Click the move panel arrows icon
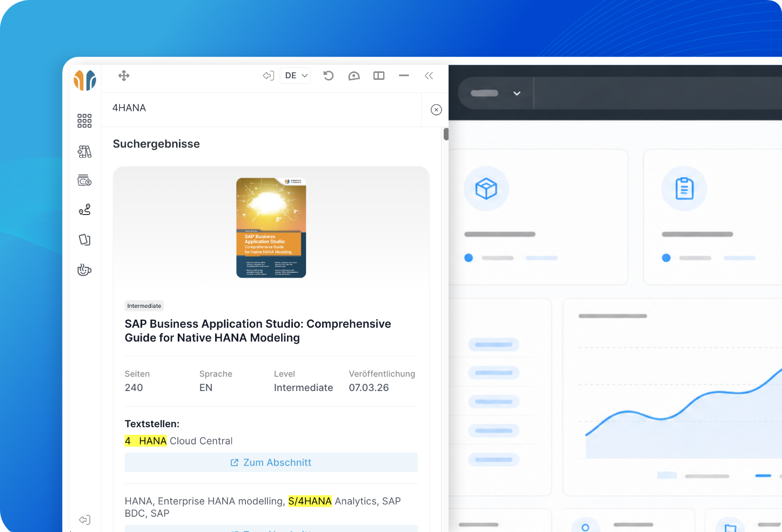Screen dimensions: 782x532 (124, 76)
